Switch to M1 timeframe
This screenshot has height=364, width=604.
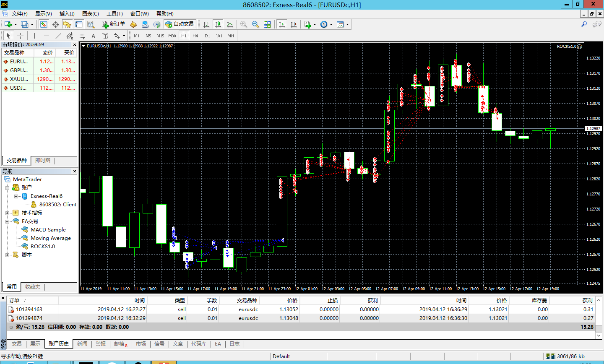point(137,36)
